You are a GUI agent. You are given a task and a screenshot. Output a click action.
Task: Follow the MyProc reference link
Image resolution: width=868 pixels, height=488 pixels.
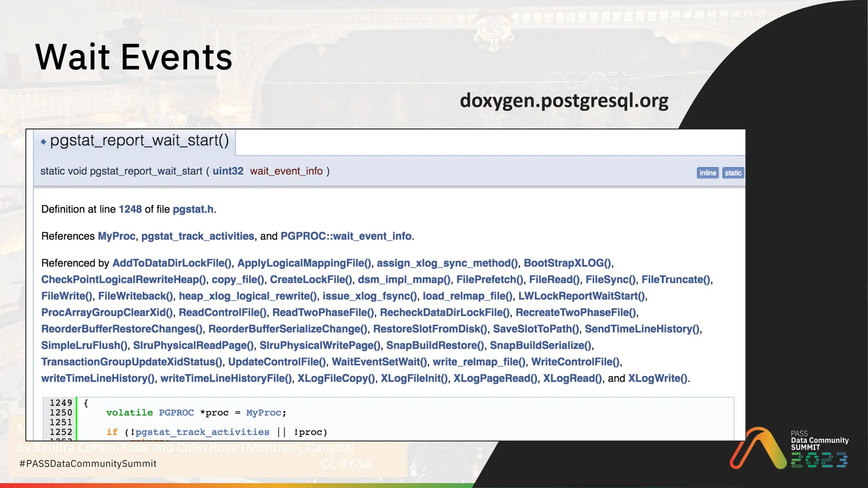[117, 236]
